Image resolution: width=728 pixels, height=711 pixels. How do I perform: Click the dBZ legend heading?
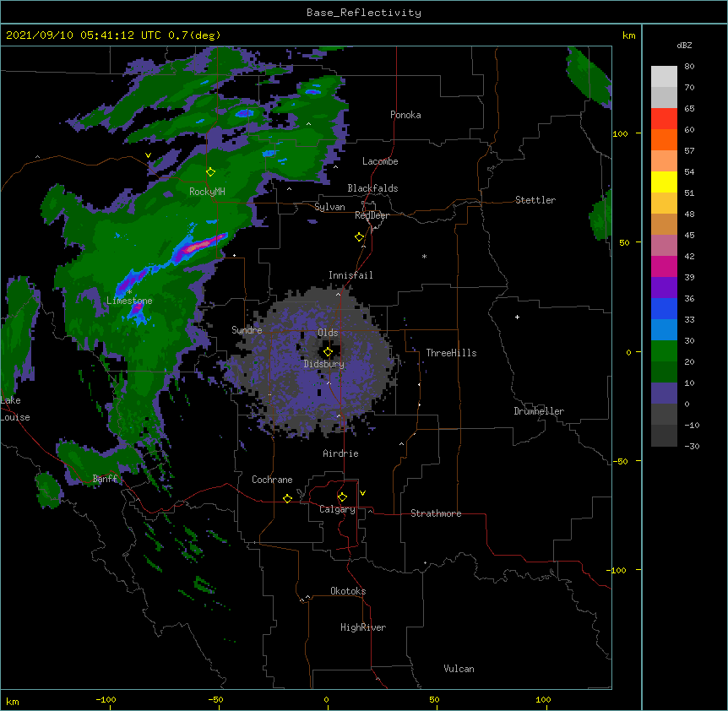684,45
